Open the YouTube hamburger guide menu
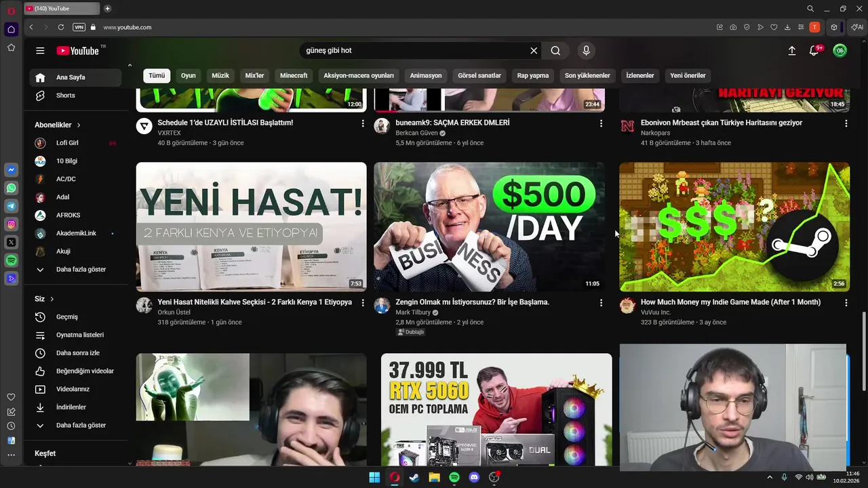The image size is (868, 488). pyautogui.click(x=40, y=51)
